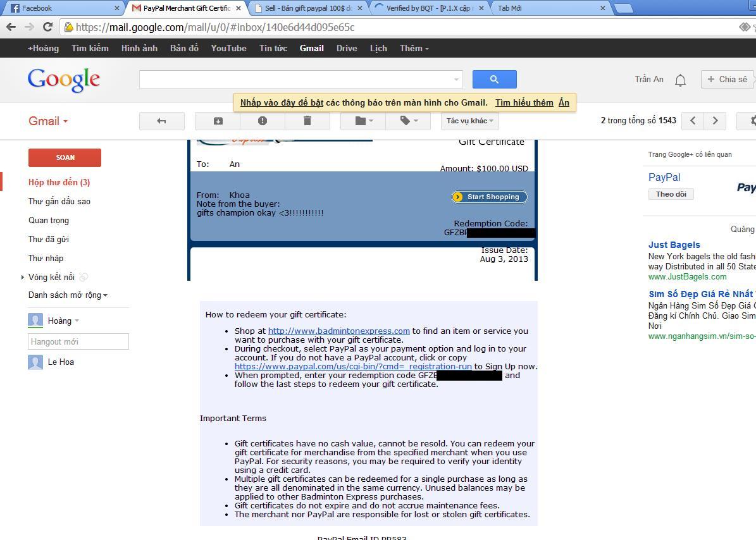
Task: Close the Facebook tab
Action: [116, 8]
